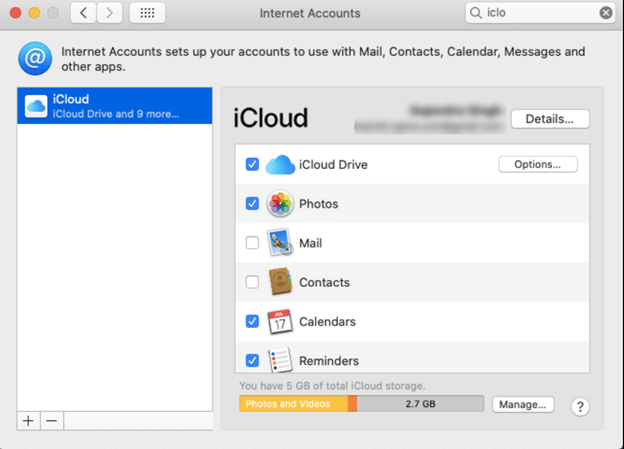
Task: Click the iCloud cloud icon in sidebar row
Action: [x=36, y=106]
